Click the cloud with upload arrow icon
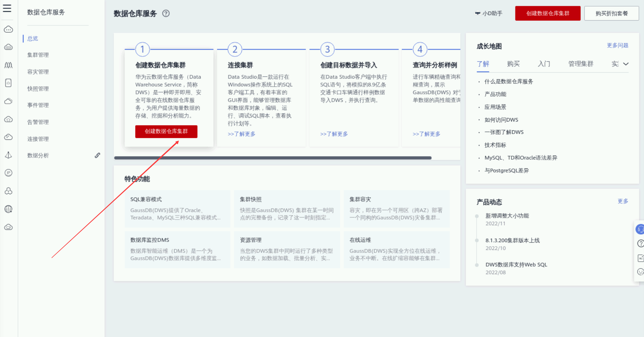Screen dimensions: 644x337 tap(8, 119)
